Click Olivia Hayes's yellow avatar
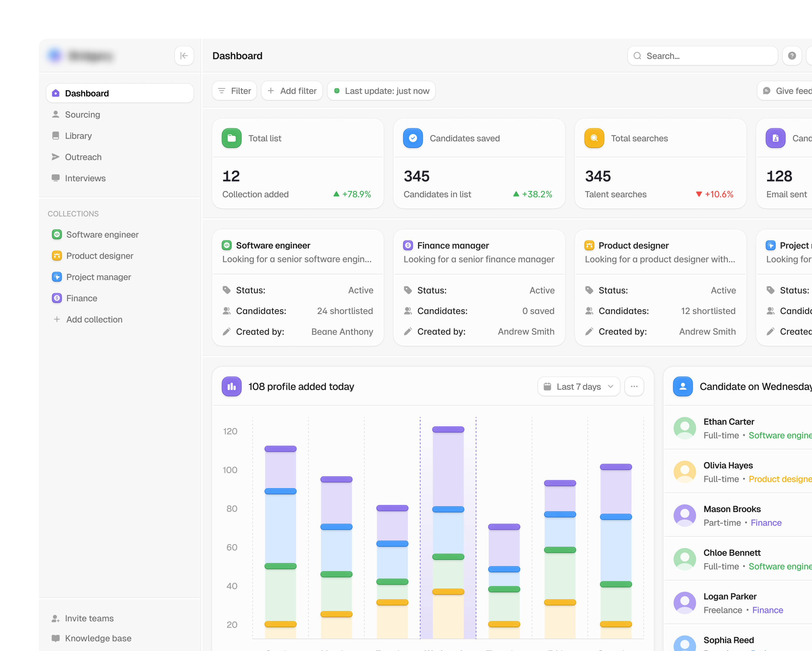This screenshot has height=651, width=812. (684, 472)
